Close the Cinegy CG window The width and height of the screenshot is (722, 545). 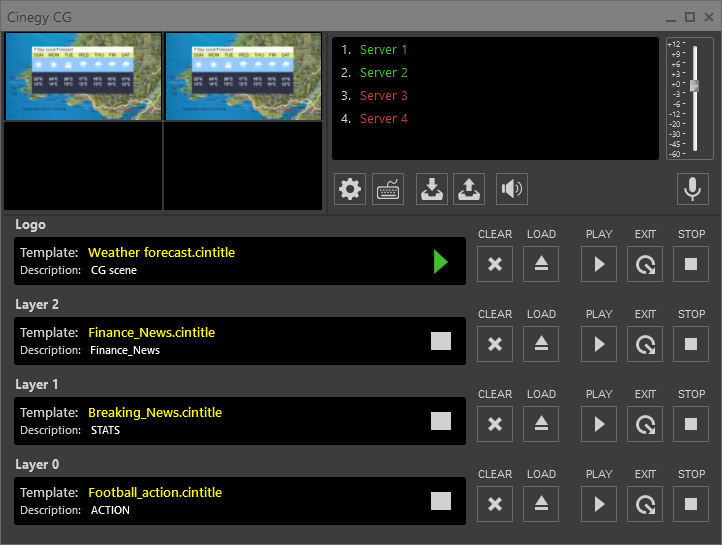pos(709,17)
